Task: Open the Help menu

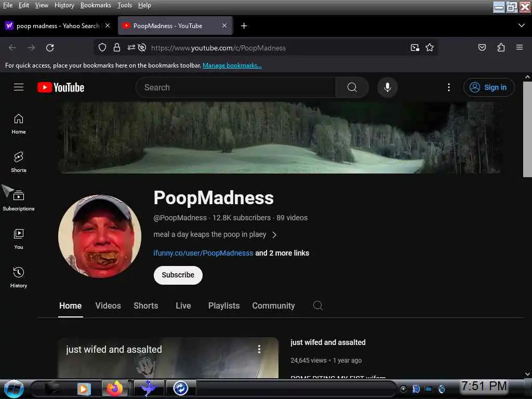Action: (144, 5)
